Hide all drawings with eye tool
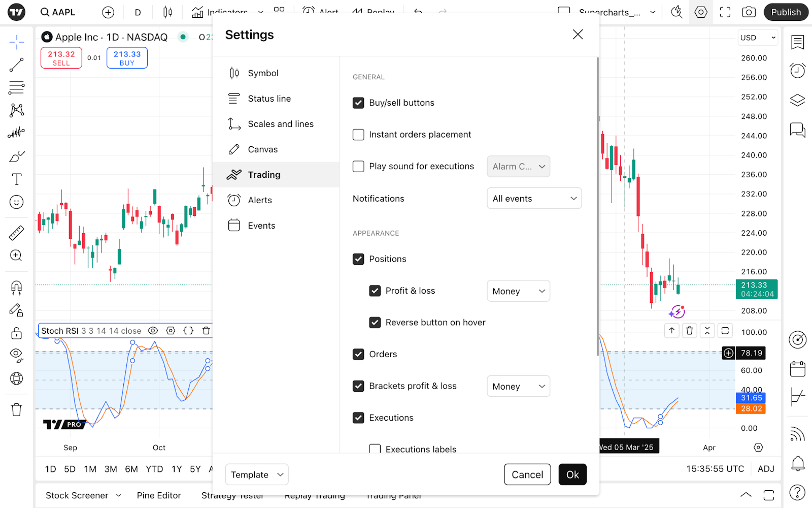Image resolution: width=812 pixels, height=508 pixels. [x=17, y=356]
